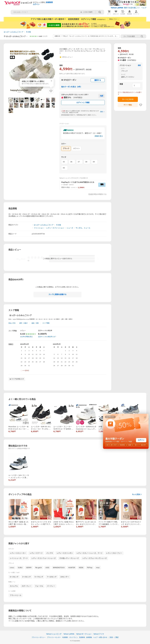Expand the 詳細 caution details chevron

[102, 112]
